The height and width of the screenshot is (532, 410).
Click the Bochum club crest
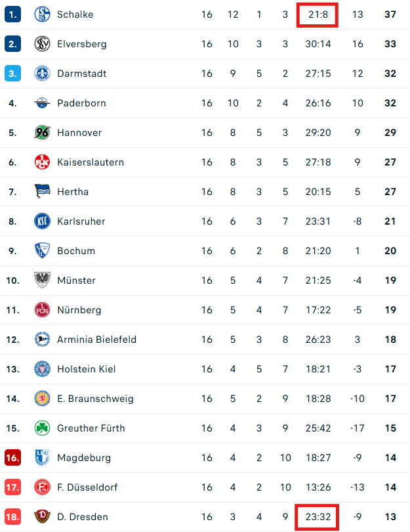coord(42,251)
